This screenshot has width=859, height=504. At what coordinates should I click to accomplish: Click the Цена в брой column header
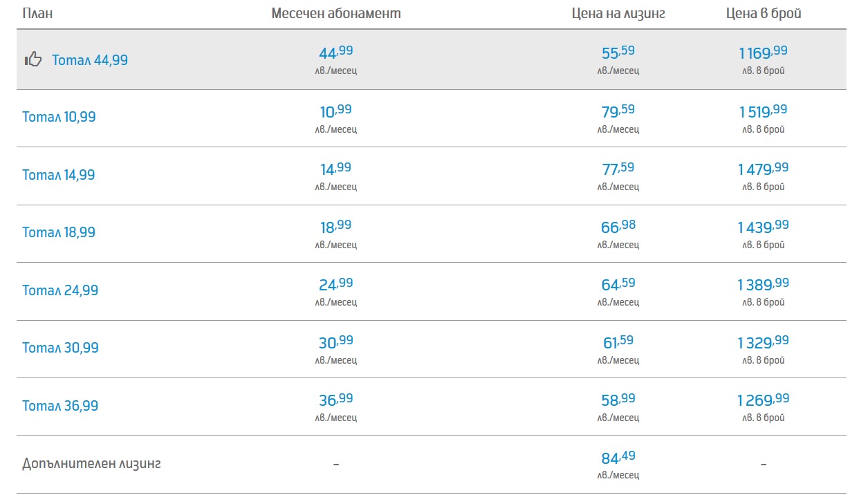click(764, 13)
